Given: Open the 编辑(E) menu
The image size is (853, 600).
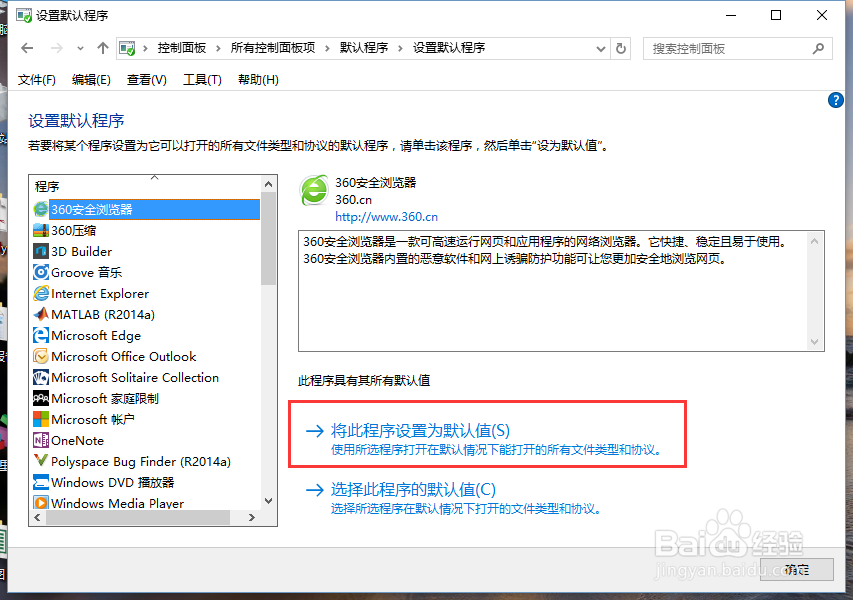Looking at the screenshot, I should [x=91, y=80].
